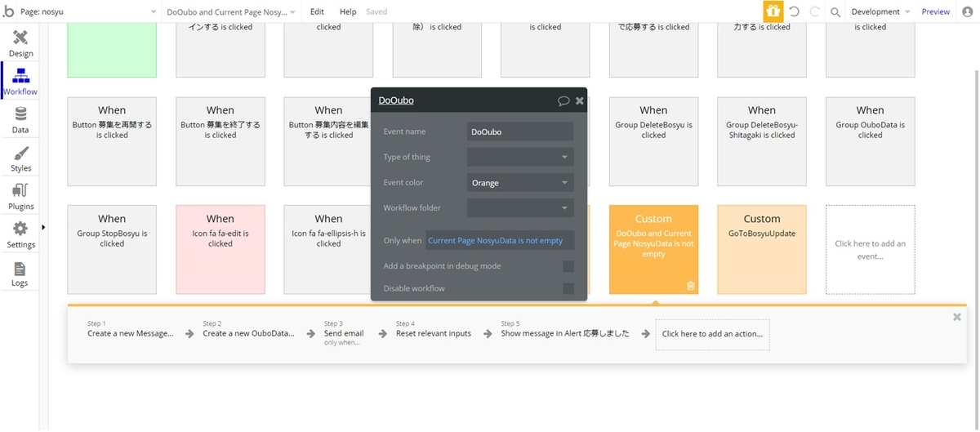Open the Logs tab
This screenshot has height=432, width=980.
[20, 274]
